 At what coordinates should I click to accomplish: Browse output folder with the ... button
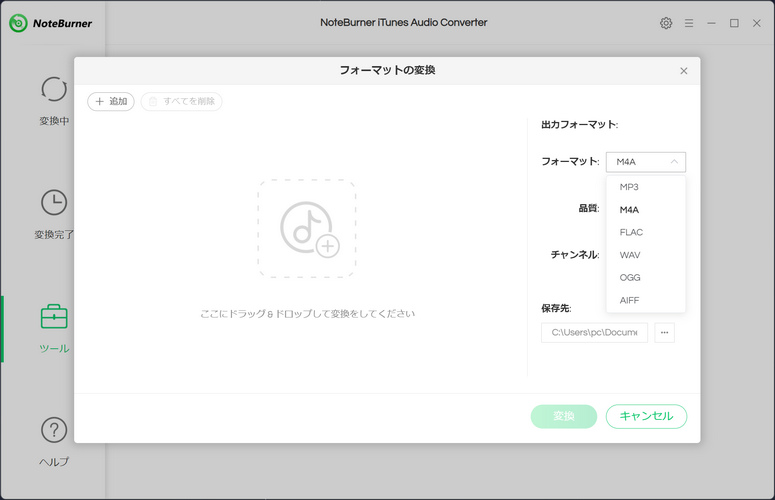pos(664,333)
